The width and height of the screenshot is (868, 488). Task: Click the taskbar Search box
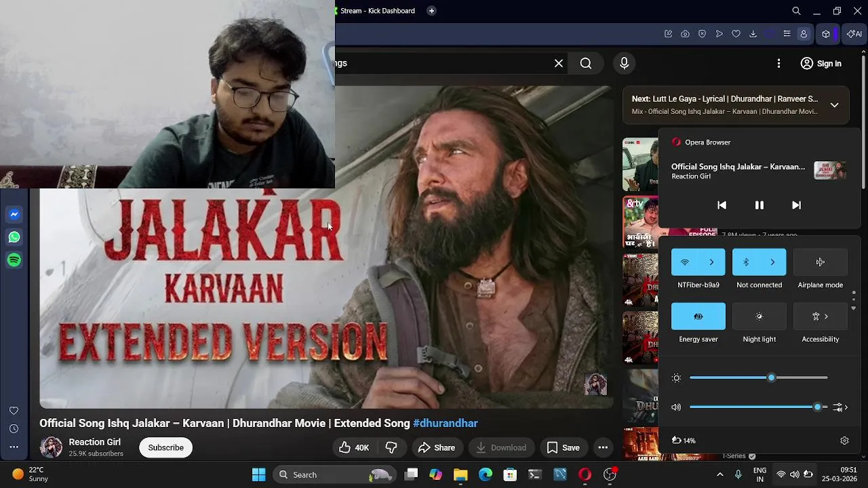[334, 474]
